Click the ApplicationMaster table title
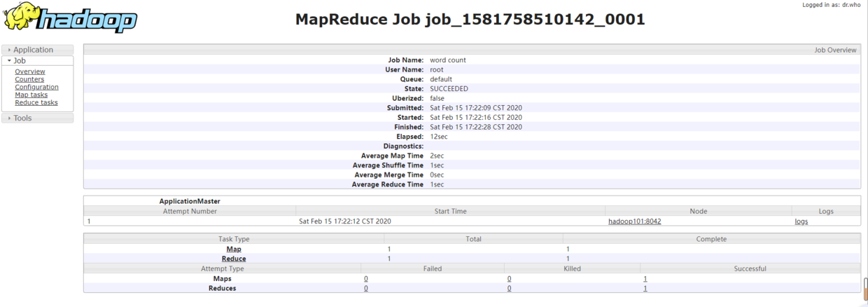Screen dimensions: 868x307 [x=190, y=201]
